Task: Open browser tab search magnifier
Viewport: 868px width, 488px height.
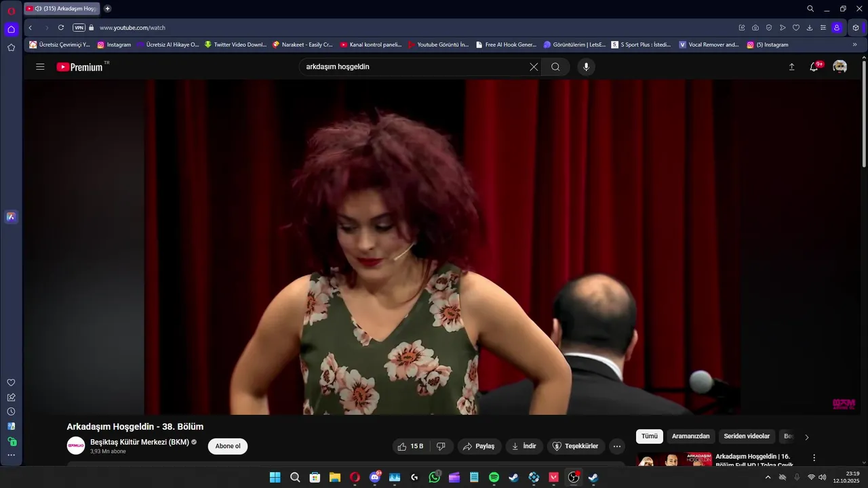Action: pyautogui.click(x=810, y=9)
